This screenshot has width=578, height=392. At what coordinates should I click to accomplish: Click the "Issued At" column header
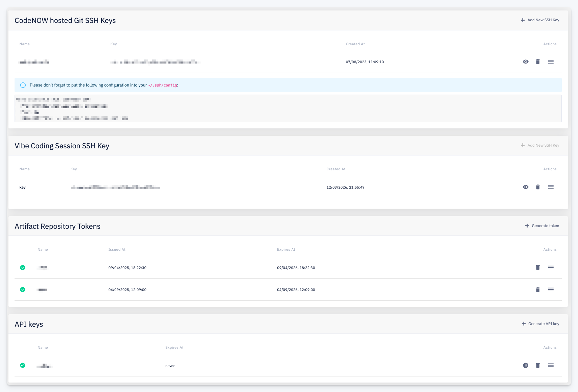(x=117, y=249)
